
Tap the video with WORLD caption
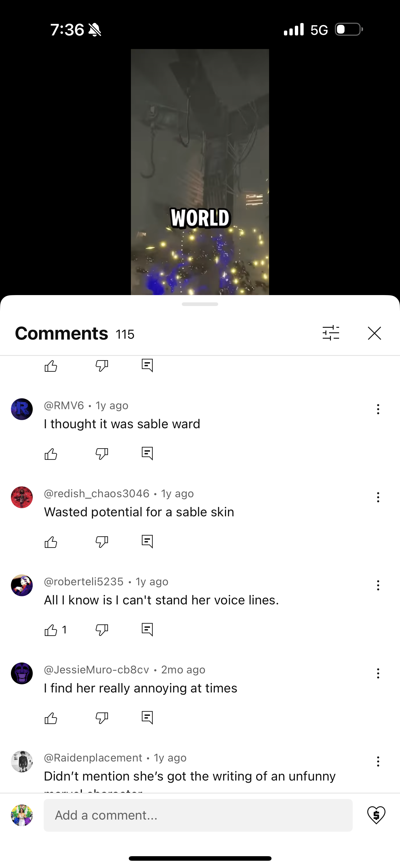click(200, 172)
